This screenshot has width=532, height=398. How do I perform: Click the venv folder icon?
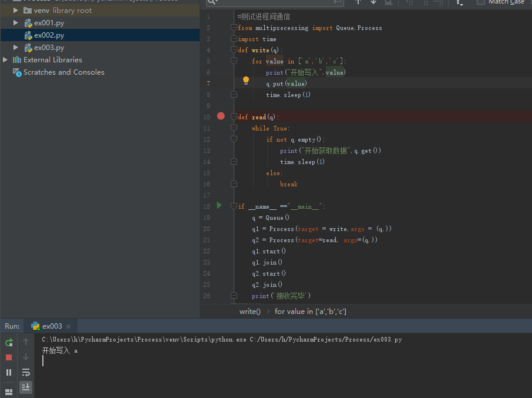pyautogui.click(x=28, y=11)
